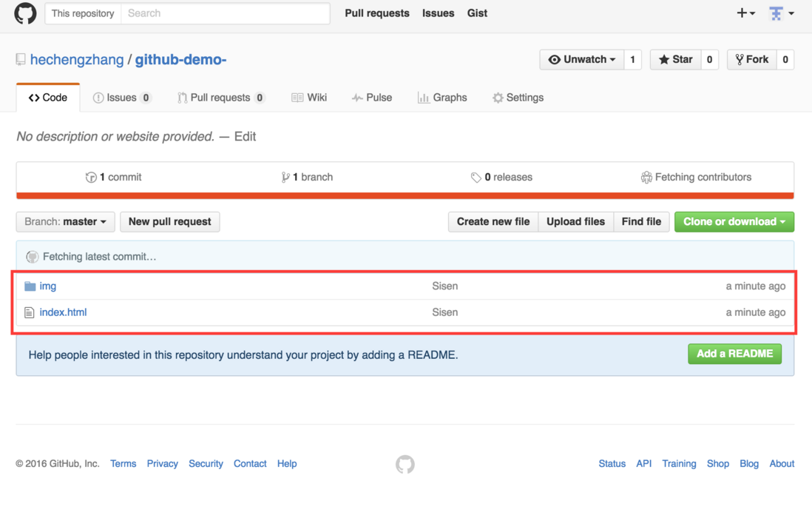
Task: Click the index.html file icon
Action: (30, 312)
